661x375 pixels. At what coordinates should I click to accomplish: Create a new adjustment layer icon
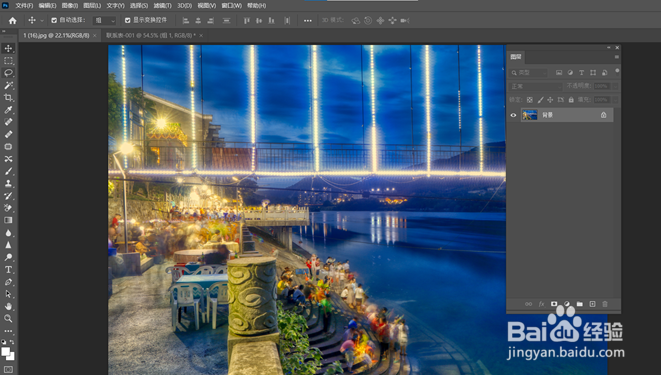[x=567, y=304]
